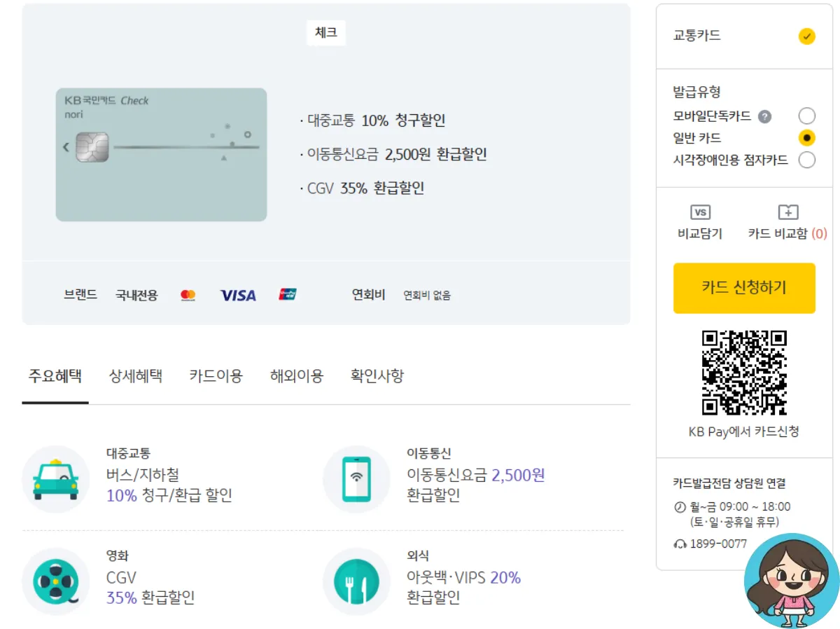Open 카드 비교함 folder icon
This screenshot has height=629, width=840.
click(788, 212)
